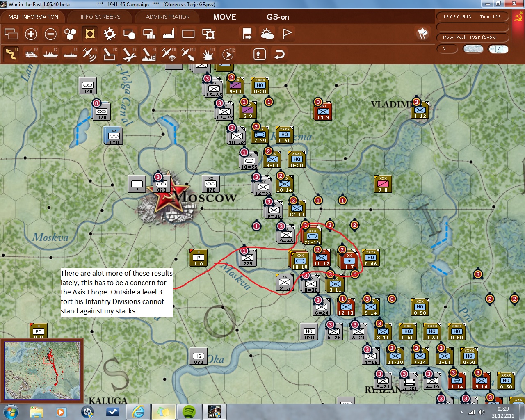Open Internet Explorer in the taskbar
525x420 pixels.
(x=138, y=412)
